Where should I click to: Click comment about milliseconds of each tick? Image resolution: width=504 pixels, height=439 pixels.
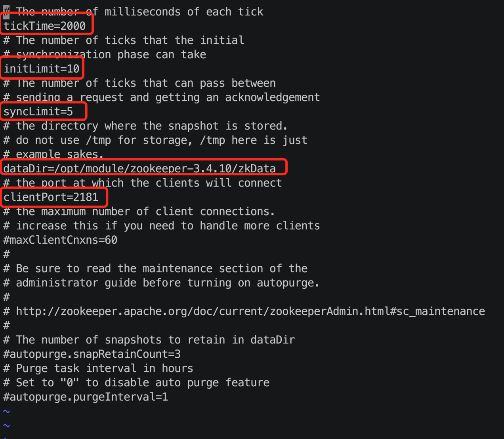tap(133, 12)
